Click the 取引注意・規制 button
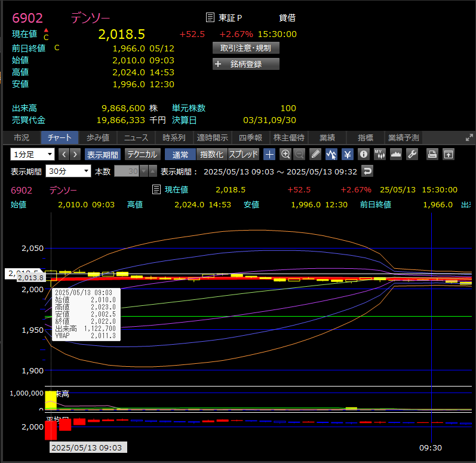Viewport: 476px width, 463px height. 246,48
